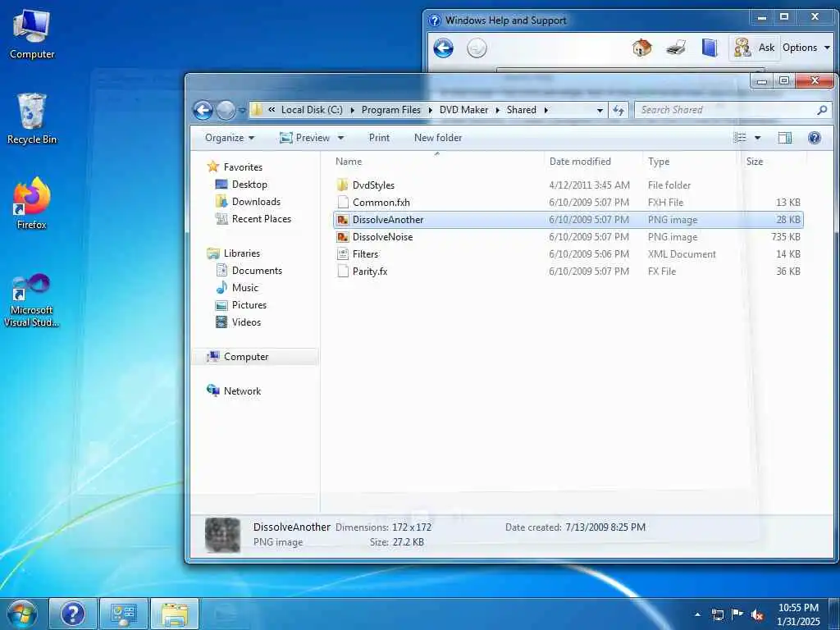
Task: Sort by Size column header
Action: tap(755, 162)
